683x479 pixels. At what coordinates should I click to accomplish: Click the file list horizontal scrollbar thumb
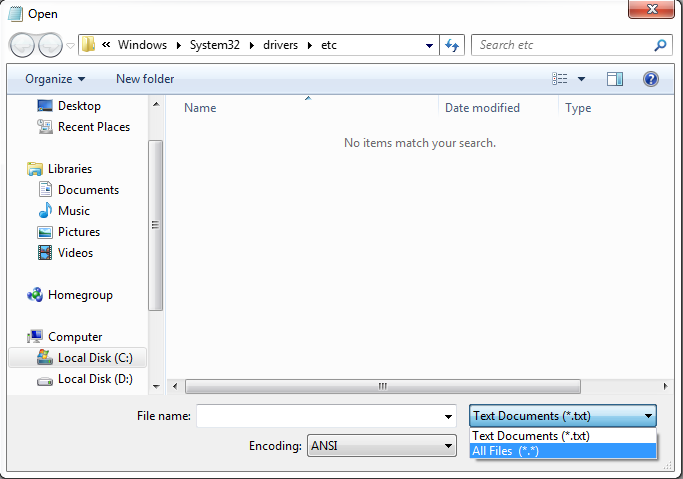click(383, 386)
